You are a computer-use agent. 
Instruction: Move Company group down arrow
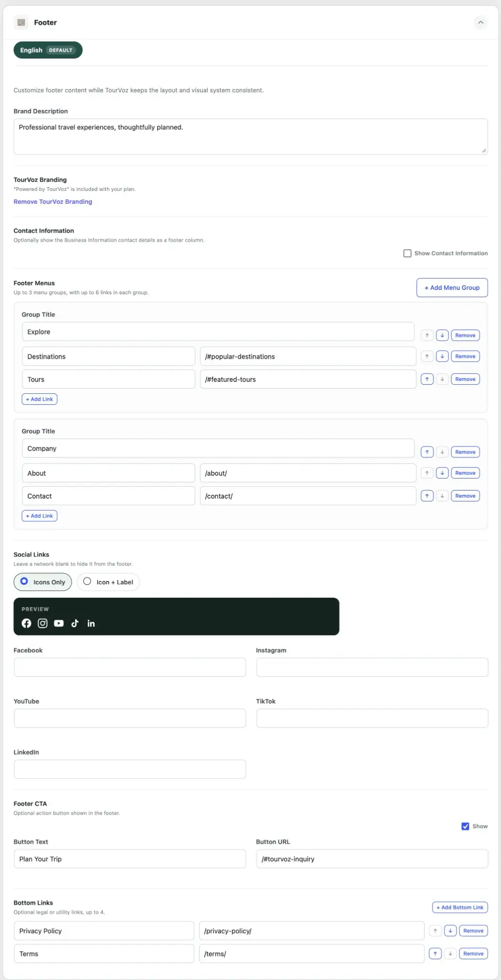442,452
